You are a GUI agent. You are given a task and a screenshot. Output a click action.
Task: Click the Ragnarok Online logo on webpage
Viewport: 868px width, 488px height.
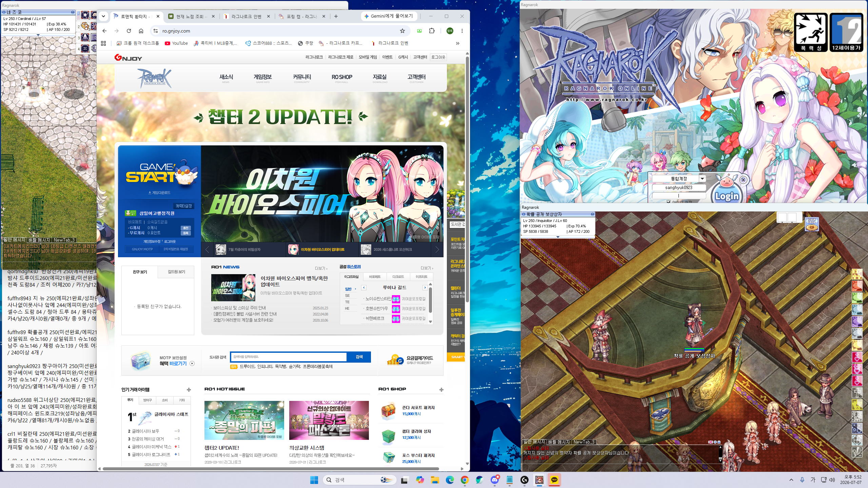(x=155, y=78)
